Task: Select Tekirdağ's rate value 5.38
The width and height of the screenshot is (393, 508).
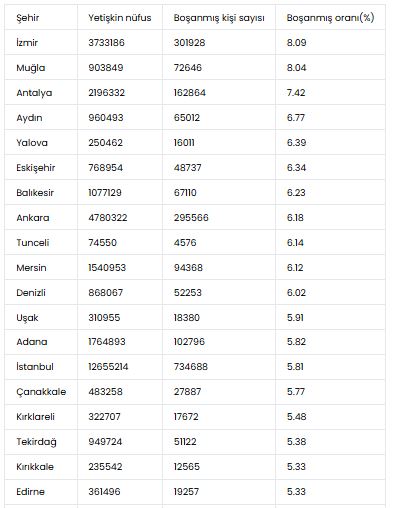Action: pos(296,442)
